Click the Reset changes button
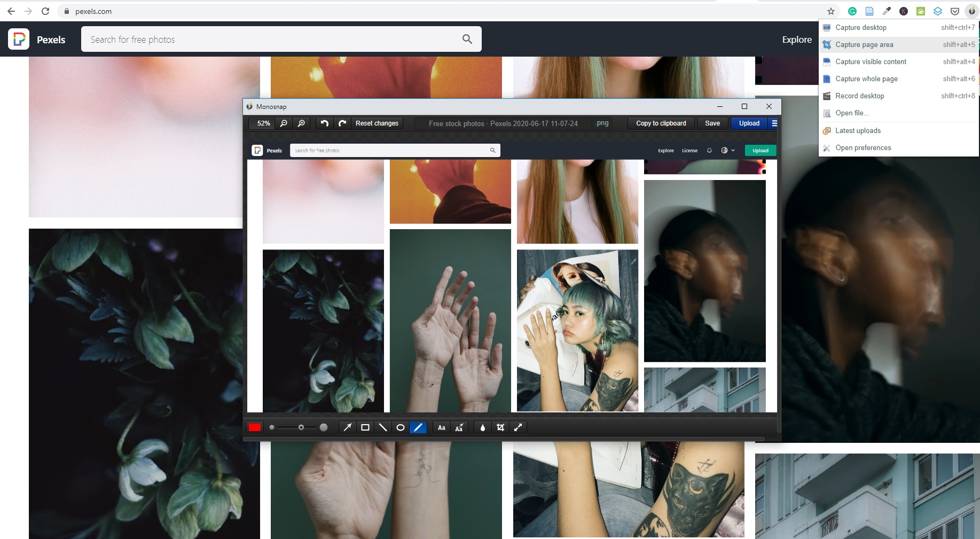This screenshot has height=539, width=980. coord(377,123)
